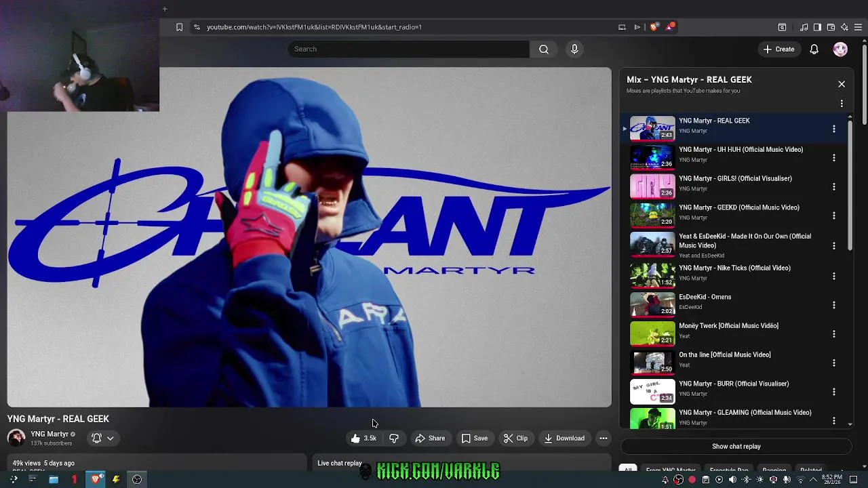Open Brave Shields lion icon
The height and width of the screenshot is (488, 868).
coord(654,27)
